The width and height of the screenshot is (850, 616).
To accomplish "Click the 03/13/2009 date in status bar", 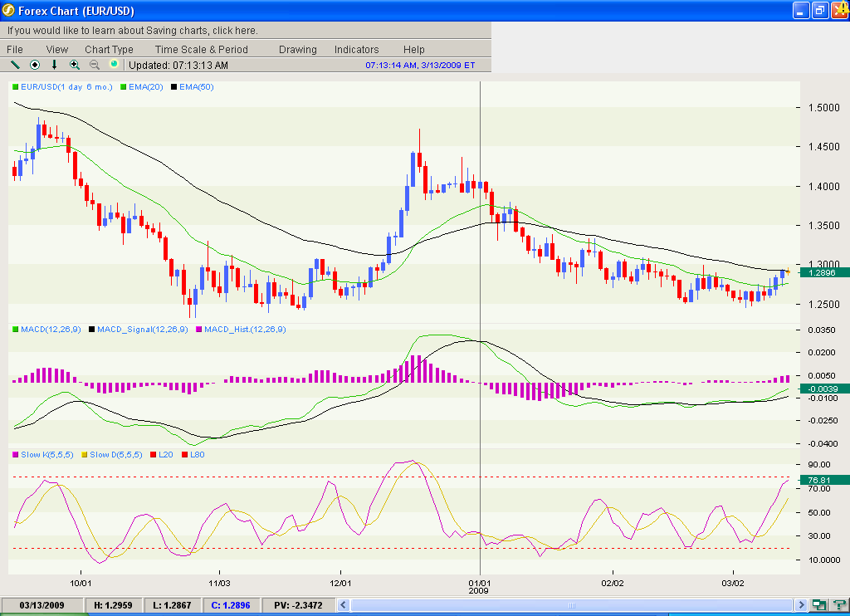I will (42, 605).
